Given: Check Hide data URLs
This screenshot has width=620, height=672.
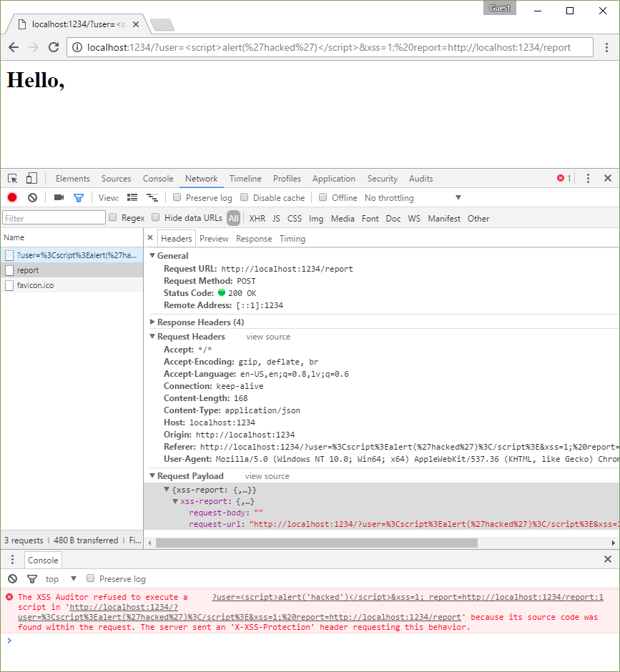Looking at the screenshot, I should pos(156,217).
